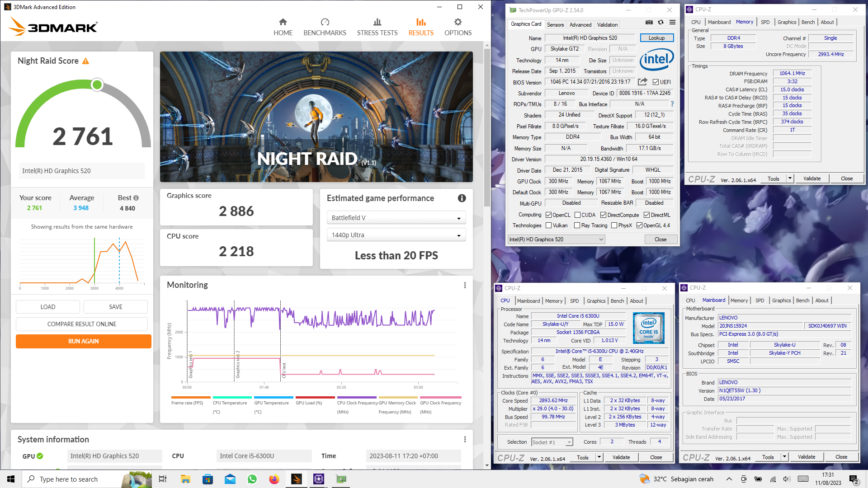Open the Options gear in 3DMark

tap(458, 27)
